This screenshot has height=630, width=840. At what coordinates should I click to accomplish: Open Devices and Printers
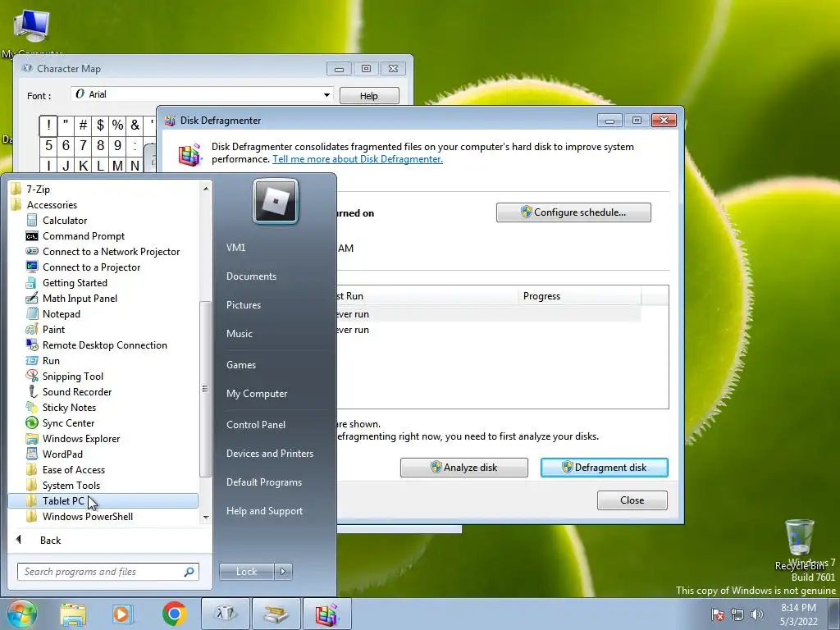pos(269,453)
